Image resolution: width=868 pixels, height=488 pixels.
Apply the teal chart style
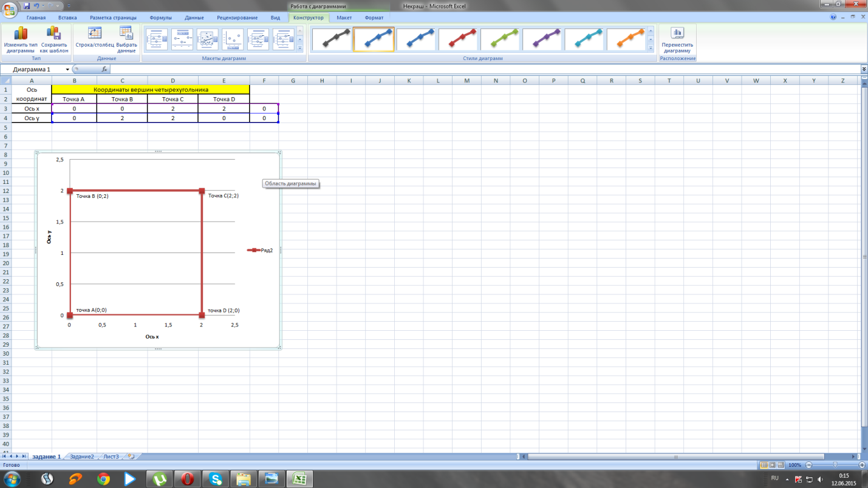[x=584, y=39]
